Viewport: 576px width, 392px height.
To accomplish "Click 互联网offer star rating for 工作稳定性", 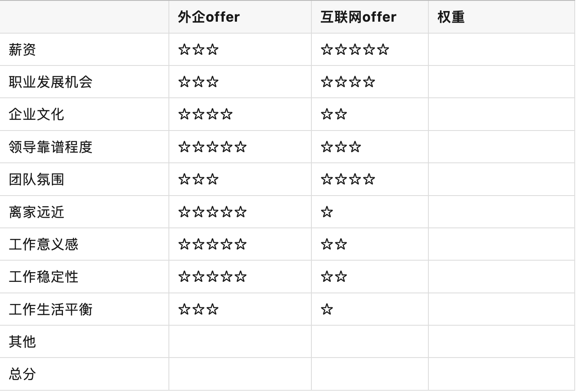I will click(x=334, y=277).
